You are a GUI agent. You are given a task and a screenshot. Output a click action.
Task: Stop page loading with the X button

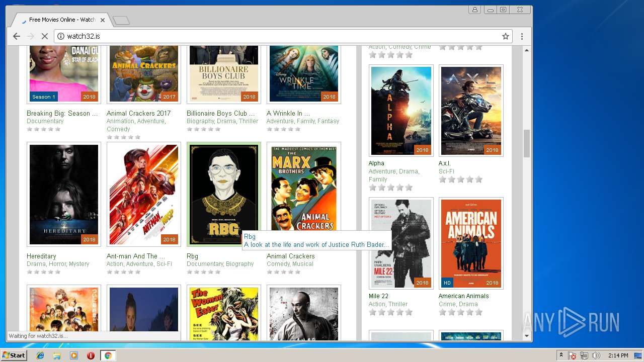click(44, 36)
